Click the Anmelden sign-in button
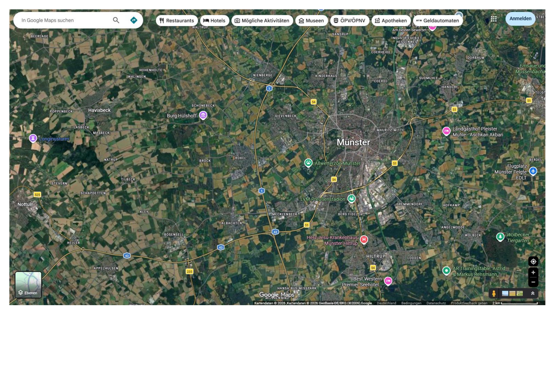 coord(520,19)
